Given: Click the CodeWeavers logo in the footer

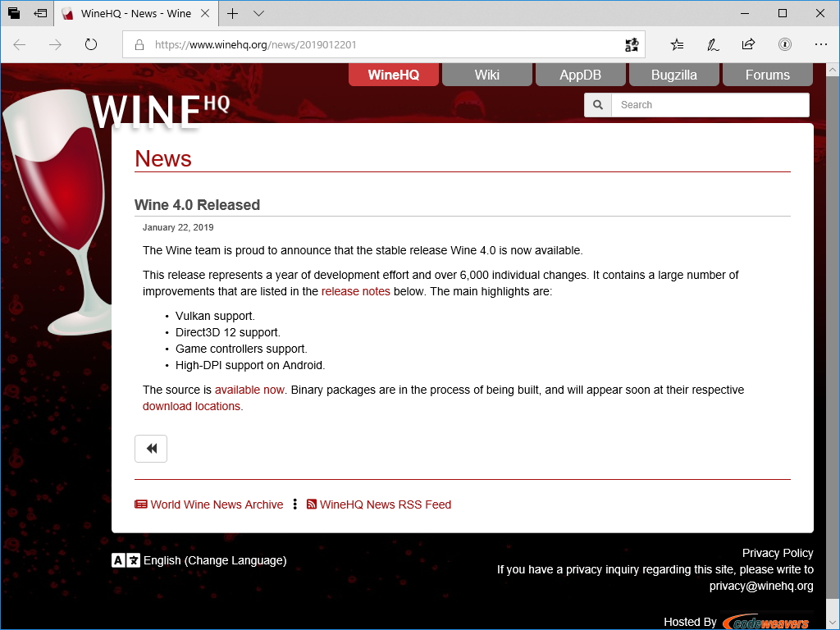Looking at the screenshot, I should pyautogui.click(x=766, y=622).
